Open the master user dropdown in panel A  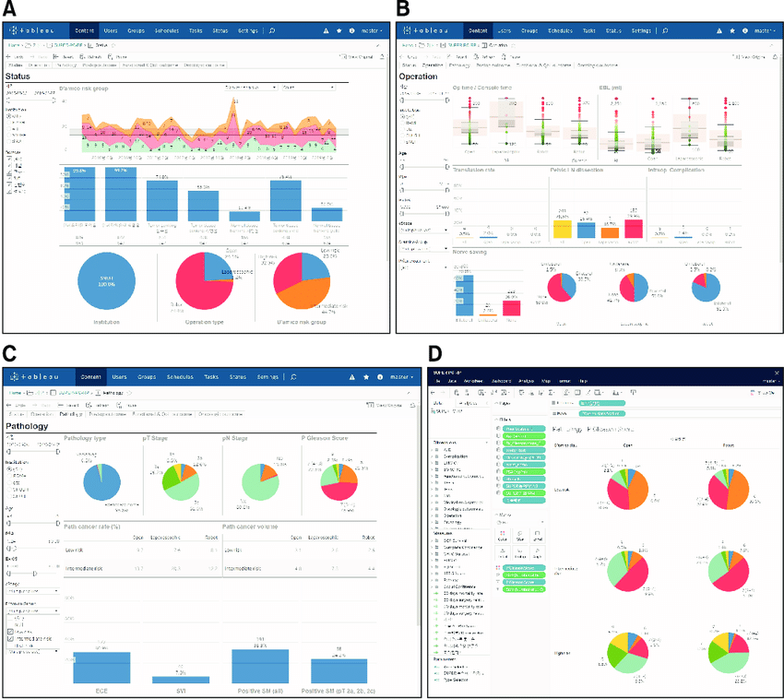click(x=371, y=30)
